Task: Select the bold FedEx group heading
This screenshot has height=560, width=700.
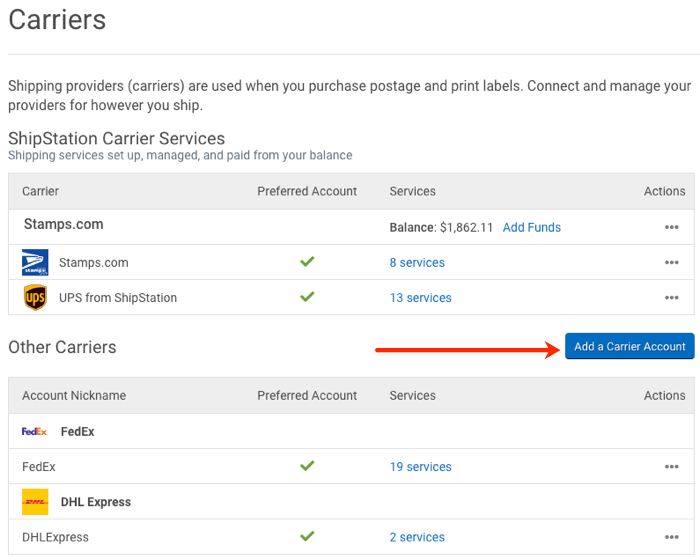Action: pos(78,432)
